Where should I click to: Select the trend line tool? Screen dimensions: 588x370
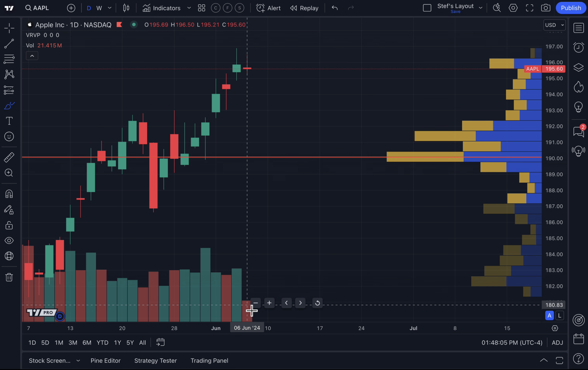[9, 43]
